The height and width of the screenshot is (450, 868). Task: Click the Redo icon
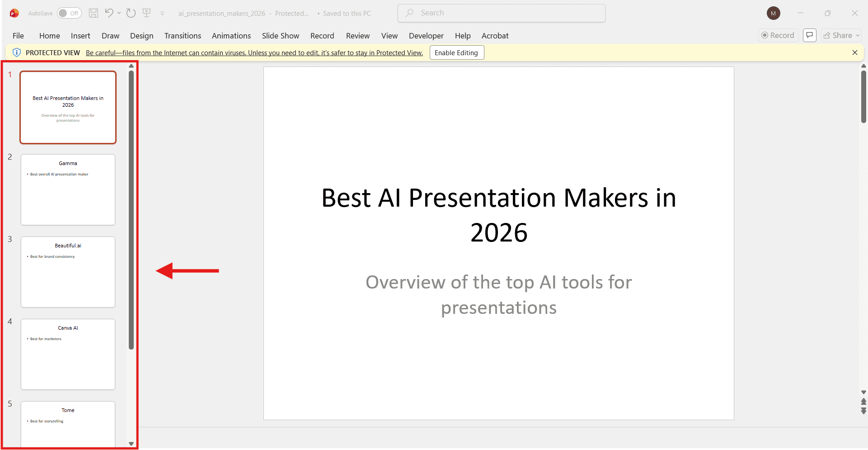pos(131,13)
